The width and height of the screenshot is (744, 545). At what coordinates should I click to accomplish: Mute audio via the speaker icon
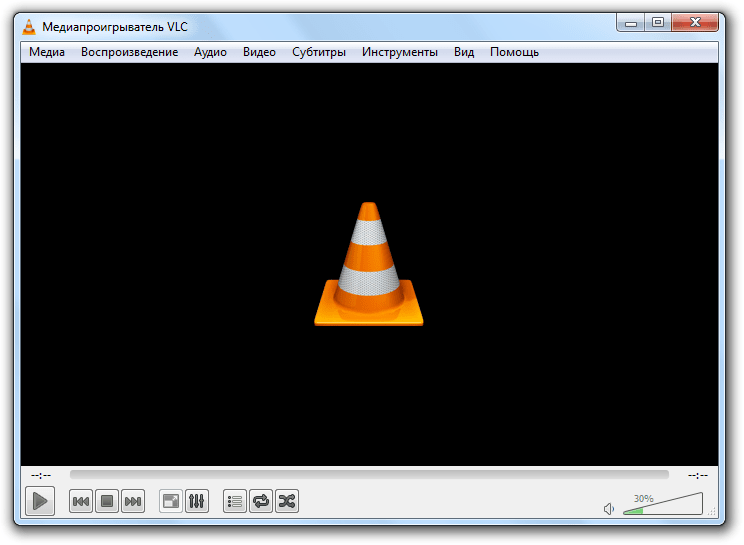click(x=609, y=509)
